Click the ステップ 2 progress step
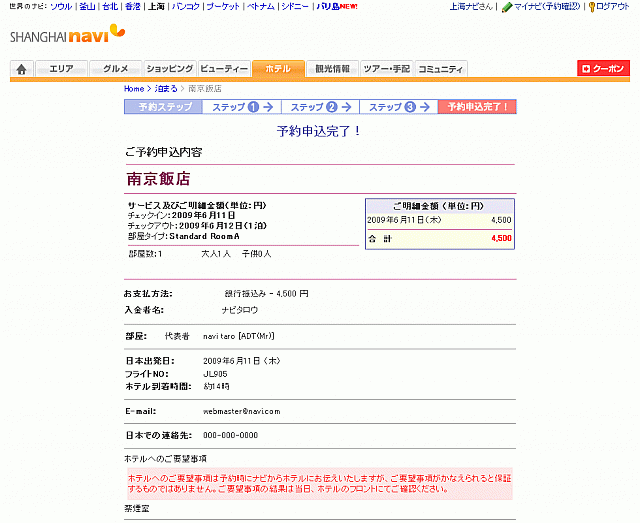This screenshot has width=640, height=523. tap(320, 107)
